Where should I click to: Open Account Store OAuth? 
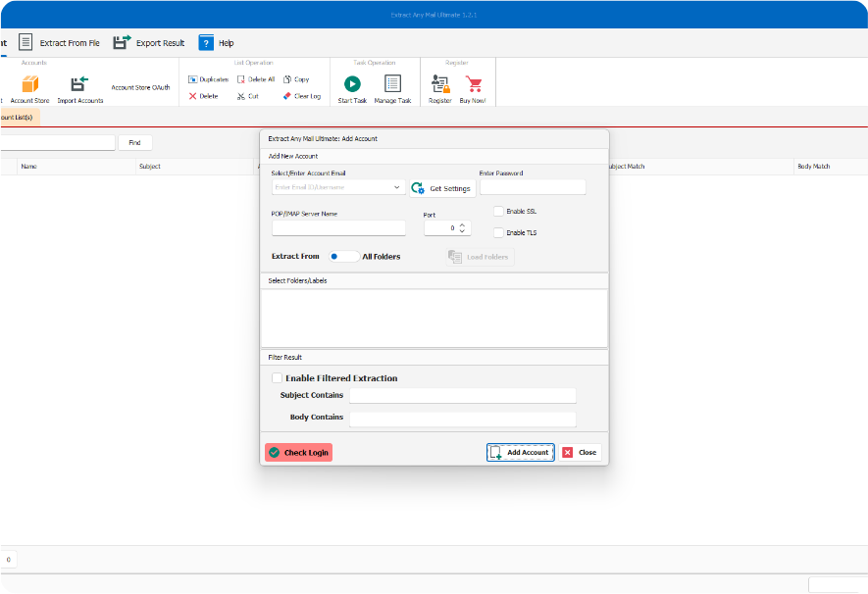[x=140, y=87]
